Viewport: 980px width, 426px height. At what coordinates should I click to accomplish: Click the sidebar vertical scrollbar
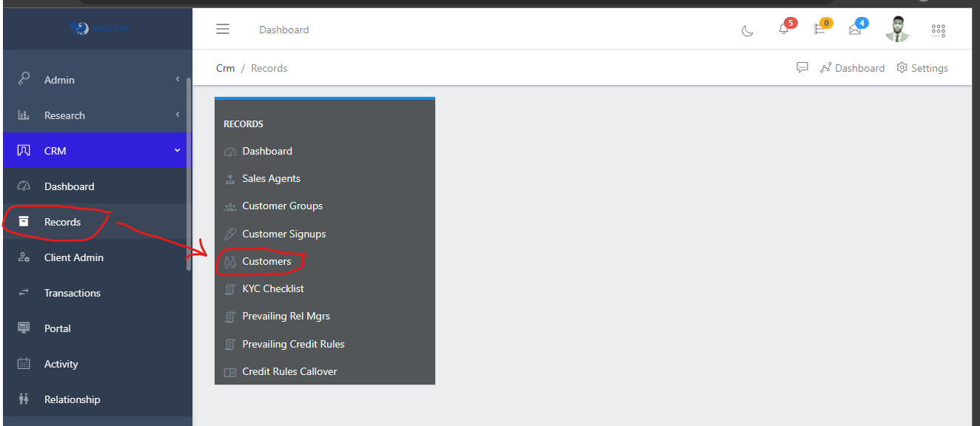tap(189, 170)
